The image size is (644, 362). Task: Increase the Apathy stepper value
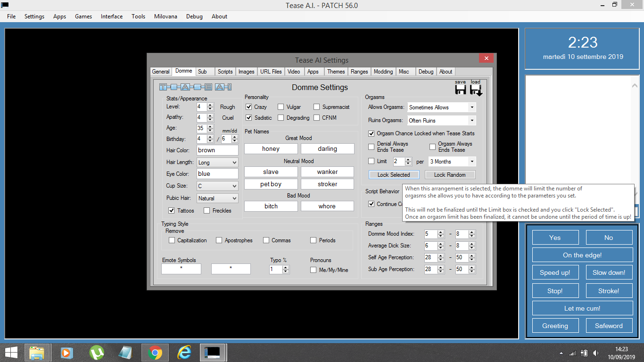pyautogui.click(x=210, y=115)
